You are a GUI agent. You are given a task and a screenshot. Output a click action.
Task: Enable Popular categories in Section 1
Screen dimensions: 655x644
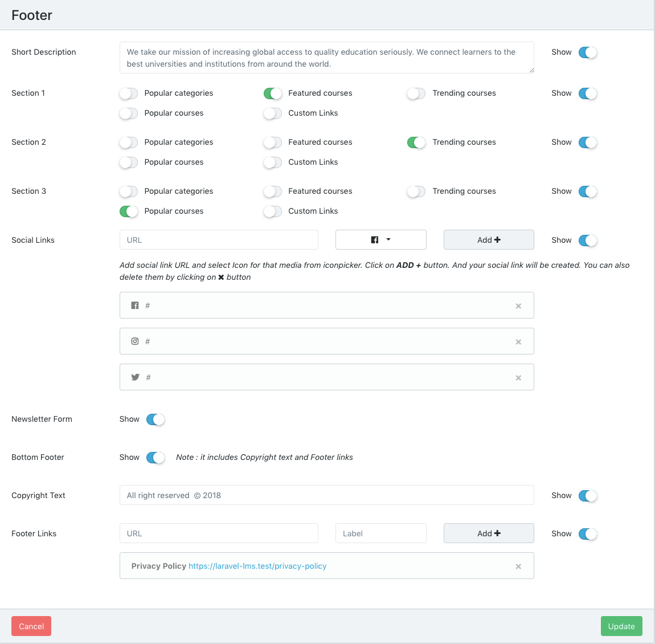click(129, 93)
